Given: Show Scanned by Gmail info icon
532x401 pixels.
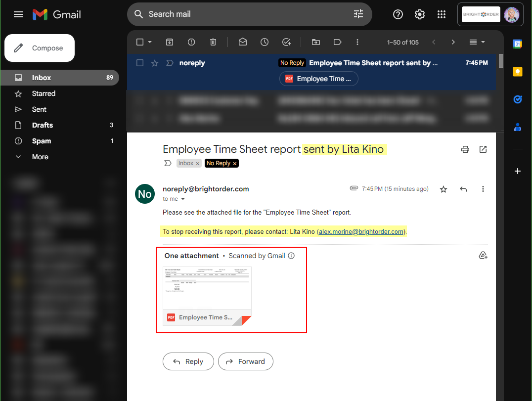Looking at the screenshot, I should pos(291,256).
